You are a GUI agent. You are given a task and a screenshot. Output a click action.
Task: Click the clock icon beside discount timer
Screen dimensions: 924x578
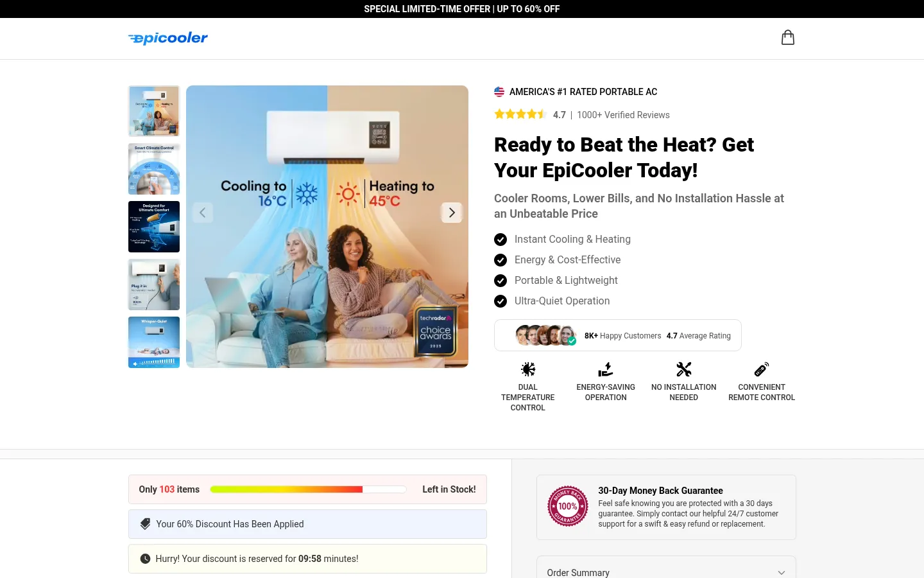(x=145, y=559)
